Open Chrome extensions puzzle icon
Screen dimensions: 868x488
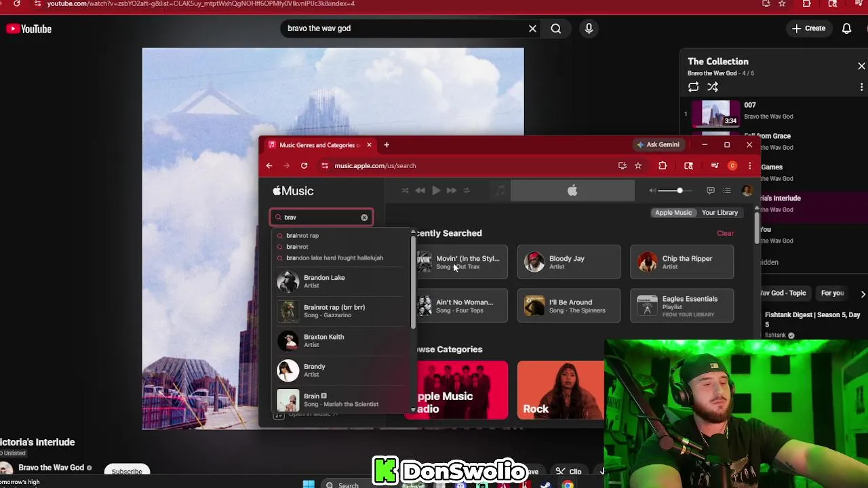click(x=663, y=165)
